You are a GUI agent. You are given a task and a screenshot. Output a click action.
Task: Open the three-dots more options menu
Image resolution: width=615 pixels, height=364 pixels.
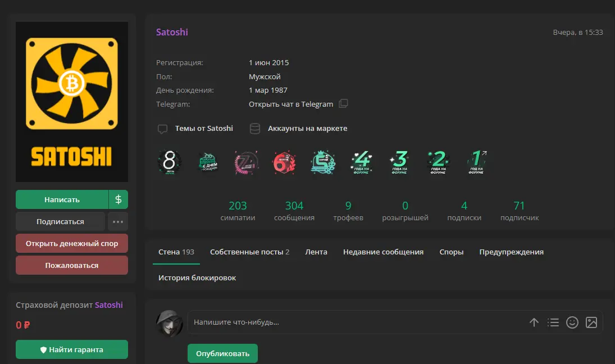click(118, 222)
